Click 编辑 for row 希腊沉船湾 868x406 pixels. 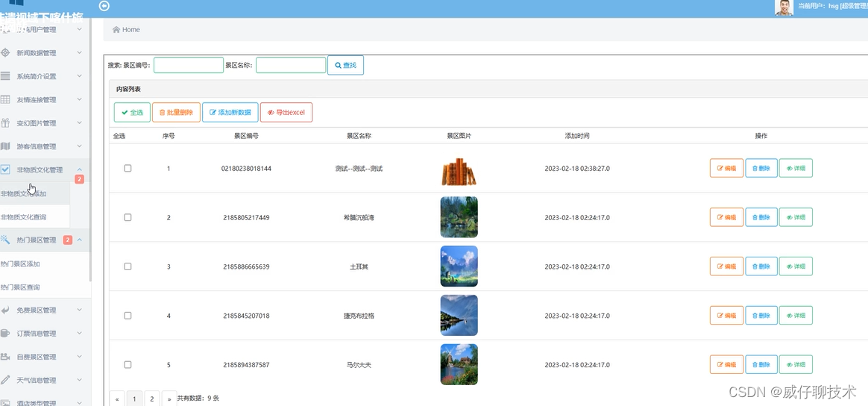click(x=726, y=217)
